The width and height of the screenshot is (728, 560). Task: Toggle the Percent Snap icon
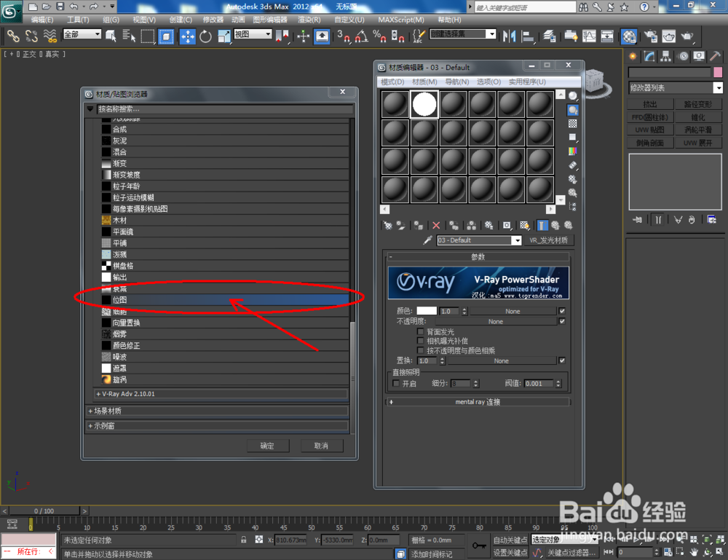coord(379,36)
